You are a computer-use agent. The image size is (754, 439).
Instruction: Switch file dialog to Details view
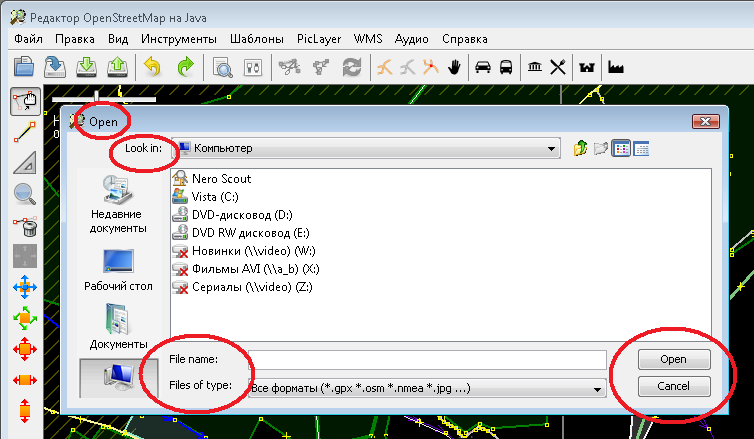coord(641,148)
